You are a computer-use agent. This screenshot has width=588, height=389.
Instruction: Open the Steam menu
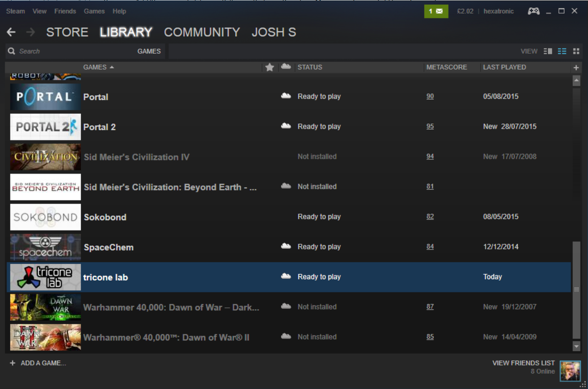click(x=15, y=11)
